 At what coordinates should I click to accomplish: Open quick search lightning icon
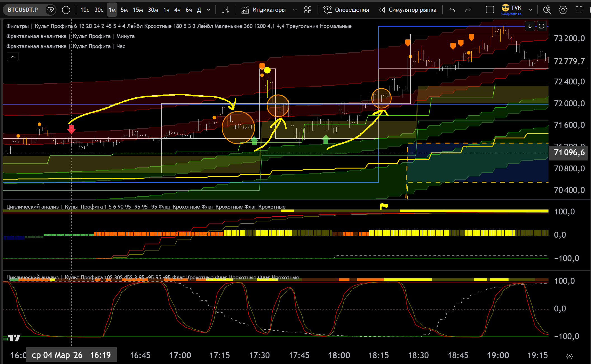click(547, 10)
